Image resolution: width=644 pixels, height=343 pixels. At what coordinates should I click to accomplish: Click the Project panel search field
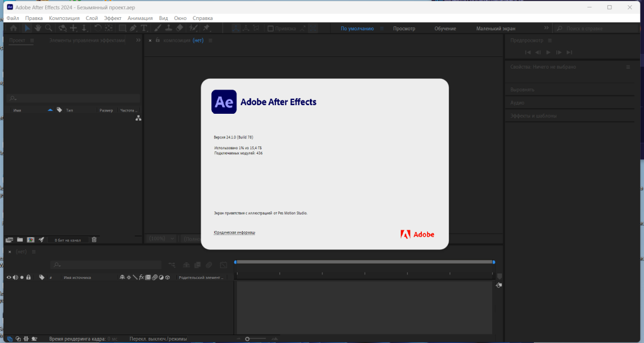tap(73, 98)
